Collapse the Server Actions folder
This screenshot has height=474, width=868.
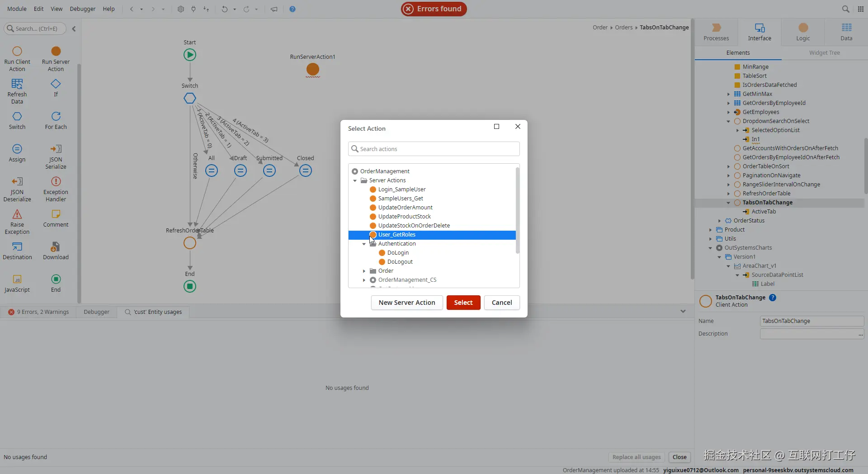click(355, 180)
